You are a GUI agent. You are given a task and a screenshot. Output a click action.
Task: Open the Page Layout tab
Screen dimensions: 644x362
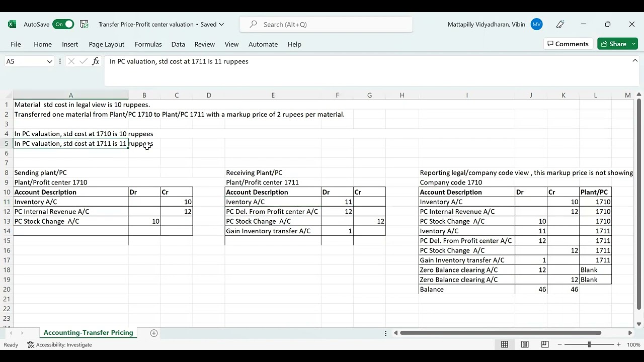(107, 44)
